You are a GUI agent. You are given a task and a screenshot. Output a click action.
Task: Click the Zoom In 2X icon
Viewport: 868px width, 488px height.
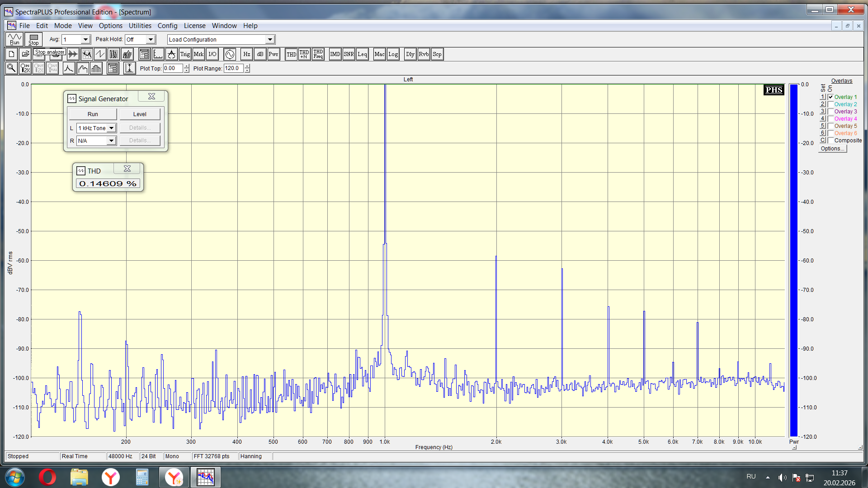pos(25,68)
